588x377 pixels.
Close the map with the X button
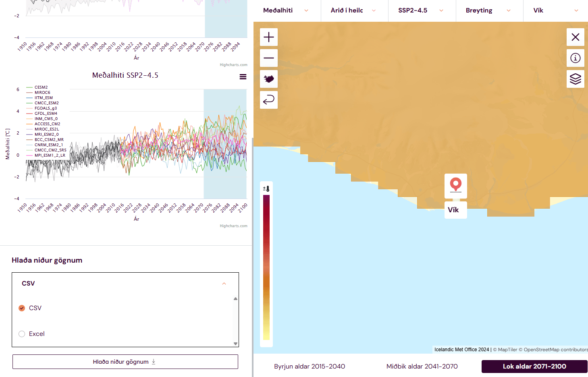(575, 37)
